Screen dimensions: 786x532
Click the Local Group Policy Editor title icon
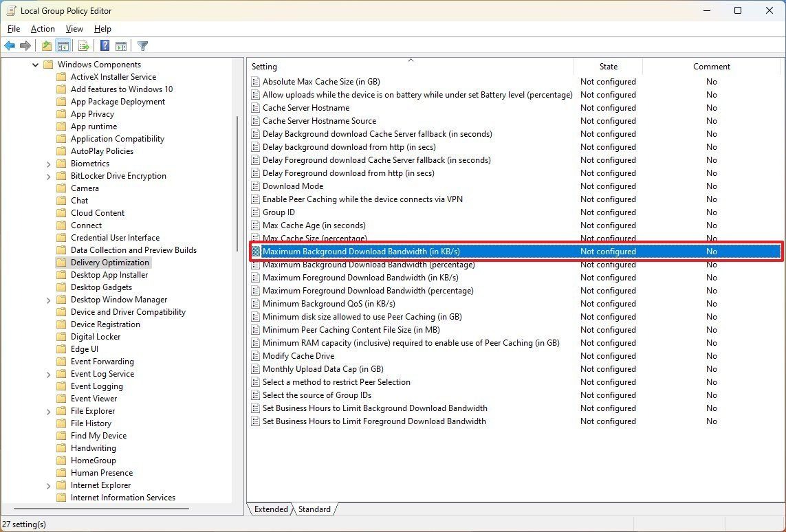click(10, 10)
